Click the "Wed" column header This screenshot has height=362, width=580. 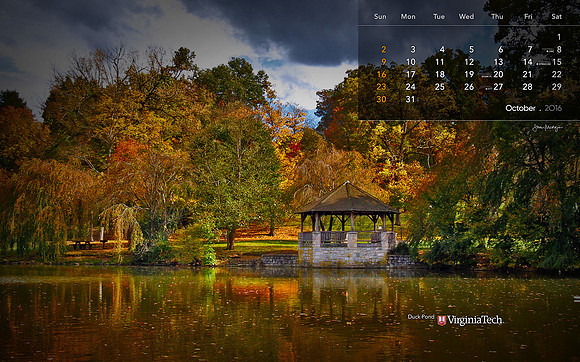tap(466, 17)
